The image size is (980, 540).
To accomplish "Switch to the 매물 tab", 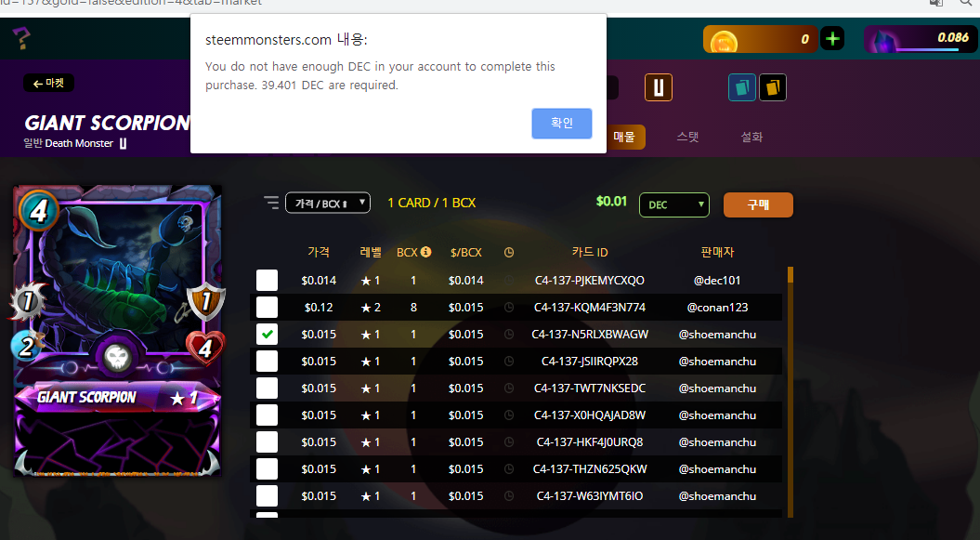I will pos(623,137).
